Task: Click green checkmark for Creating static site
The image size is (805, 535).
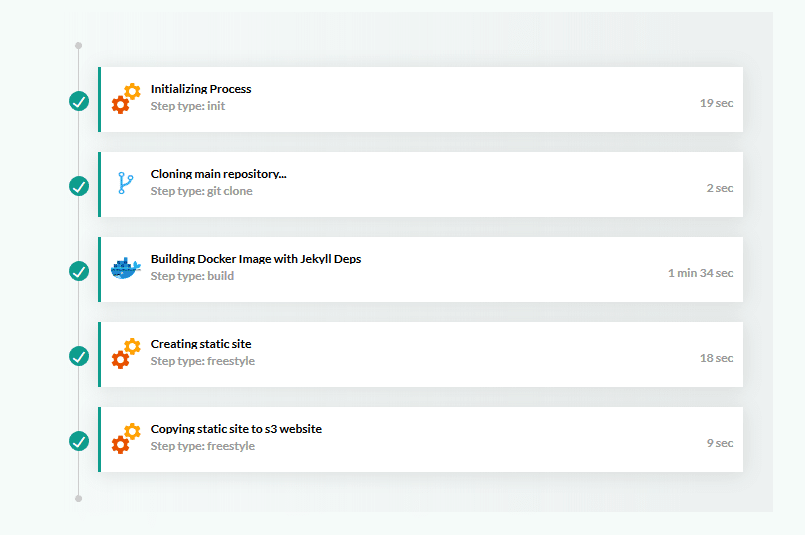Action: (79, 356)
